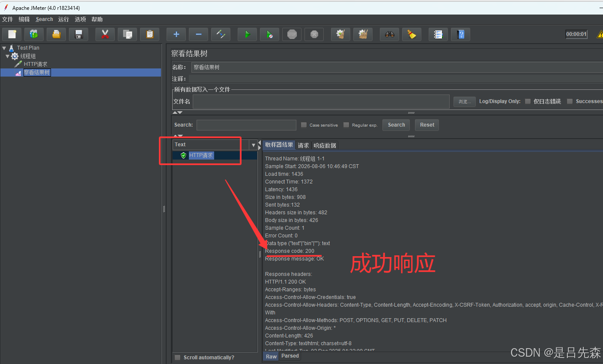Switch to the 取样器结果 tab
Viewport: 603px width, 364px height.
tap(279, 145)
